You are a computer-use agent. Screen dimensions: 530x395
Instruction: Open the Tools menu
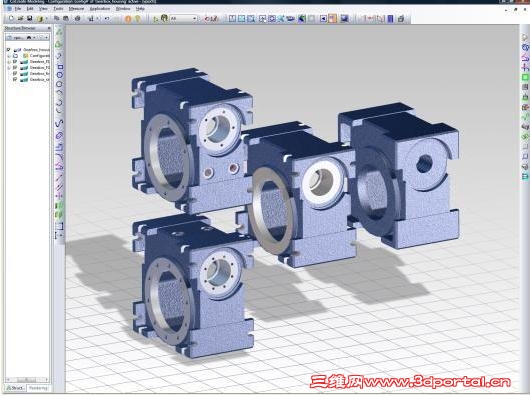(58, 8)
